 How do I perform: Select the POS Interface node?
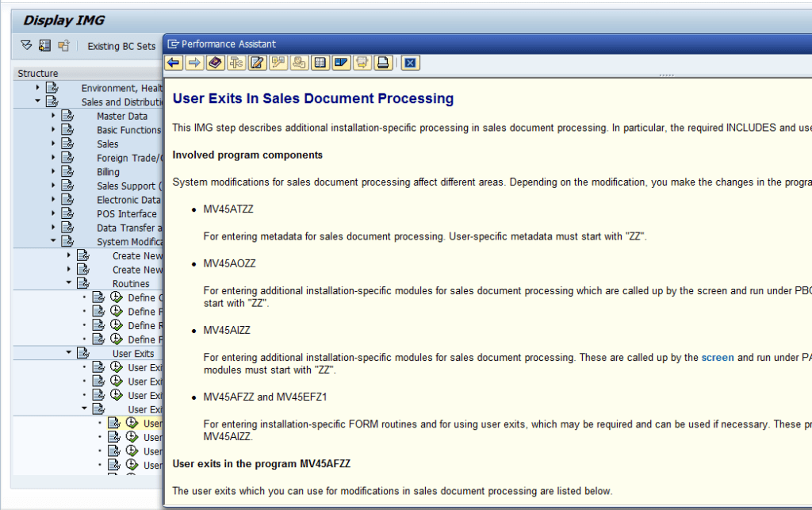126,213
